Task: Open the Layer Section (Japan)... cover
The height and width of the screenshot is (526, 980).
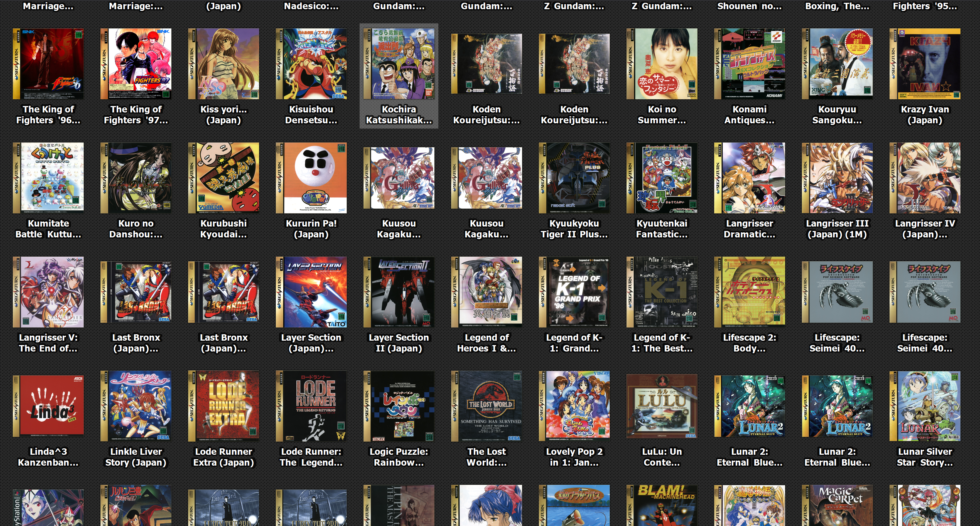Action: click(x=311, y=292)
